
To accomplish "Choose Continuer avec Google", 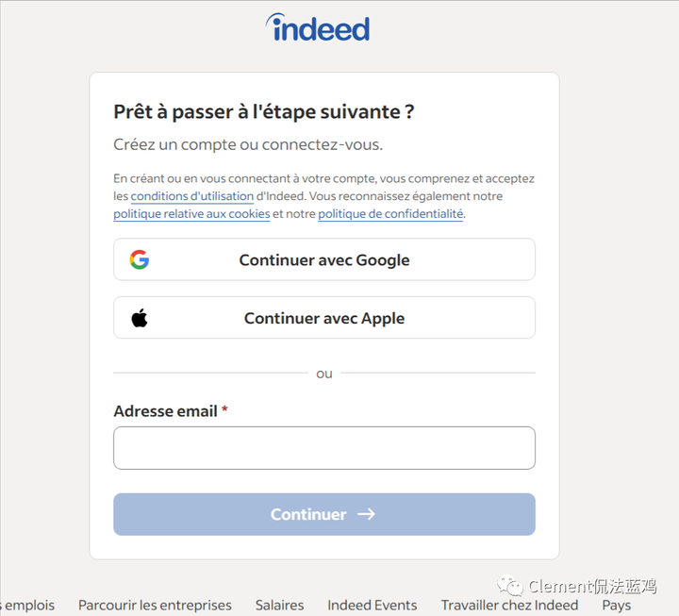I will pyautogui.click(x=323, y=259).
